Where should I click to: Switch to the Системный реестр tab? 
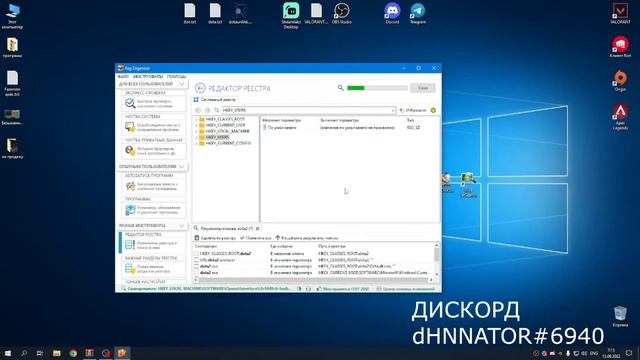[215, 100]
